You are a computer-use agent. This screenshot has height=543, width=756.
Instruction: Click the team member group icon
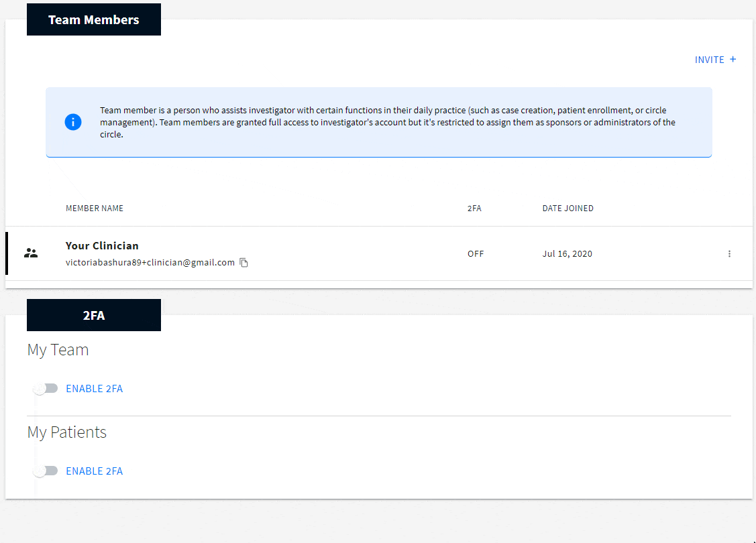(x=31, y=253)
